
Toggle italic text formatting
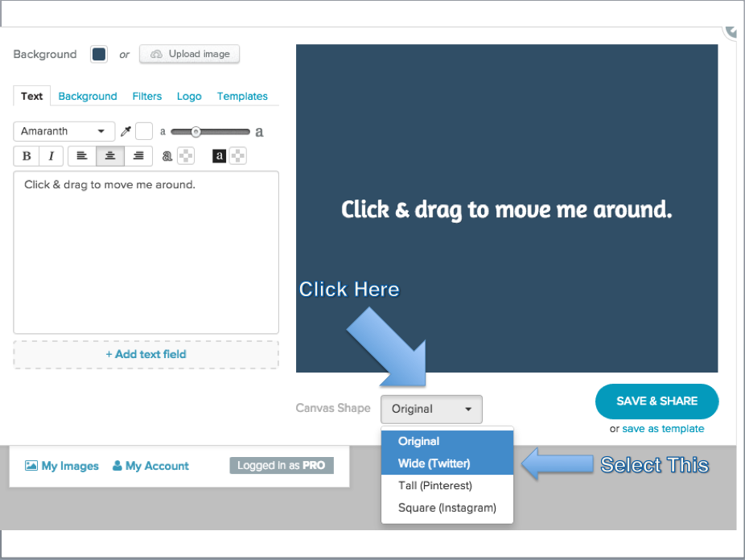tap(51, 156)
